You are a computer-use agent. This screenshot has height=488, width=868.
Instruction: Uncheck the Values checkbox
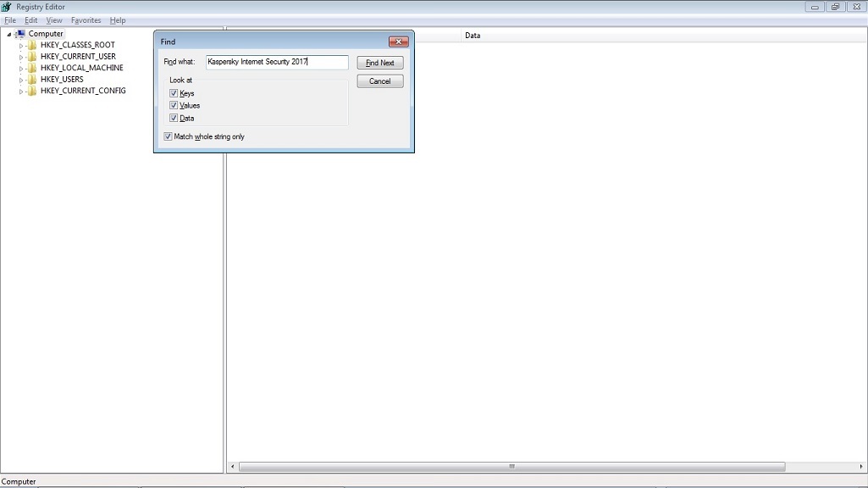point(174,105)
